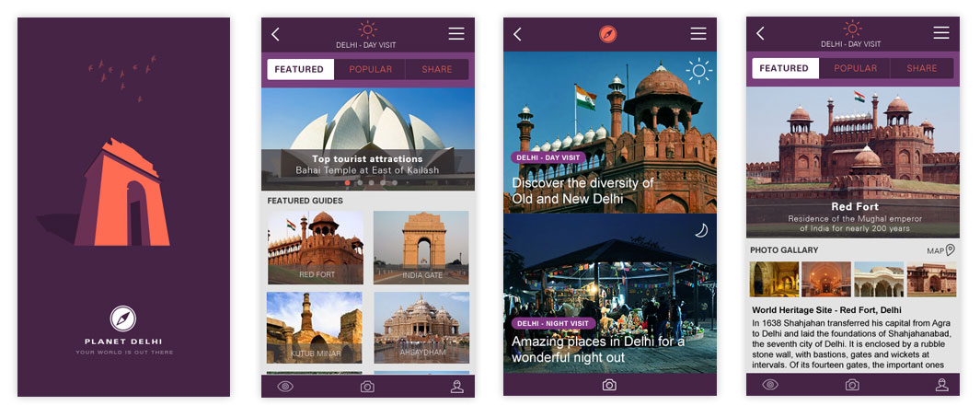
Task: Tap the Delhi - Night Visit label
Action: [553, 323]
